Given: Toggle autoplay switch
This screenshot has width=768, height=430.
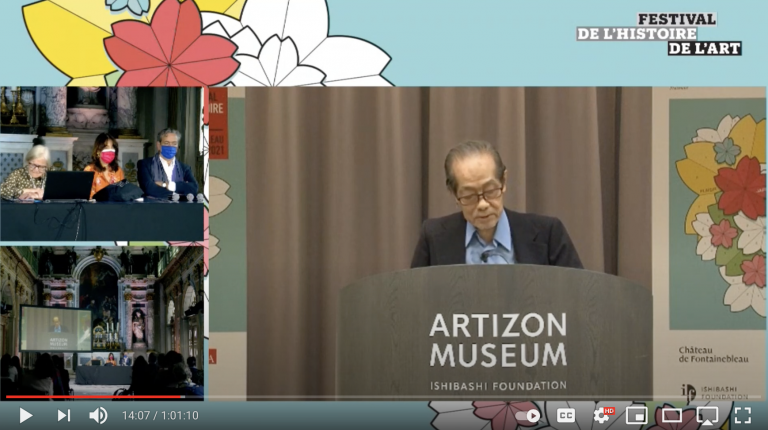Looking at the screenshot, I should (x=528, y=416).
